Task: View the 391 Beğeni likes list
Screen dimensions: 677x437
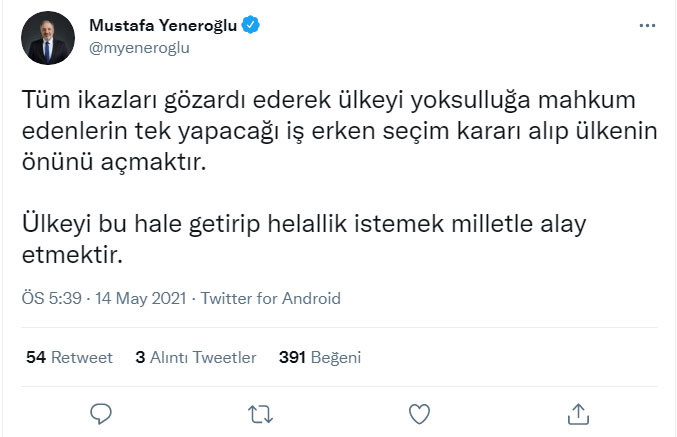Action: pyautogui.click(x=320, y=357)
